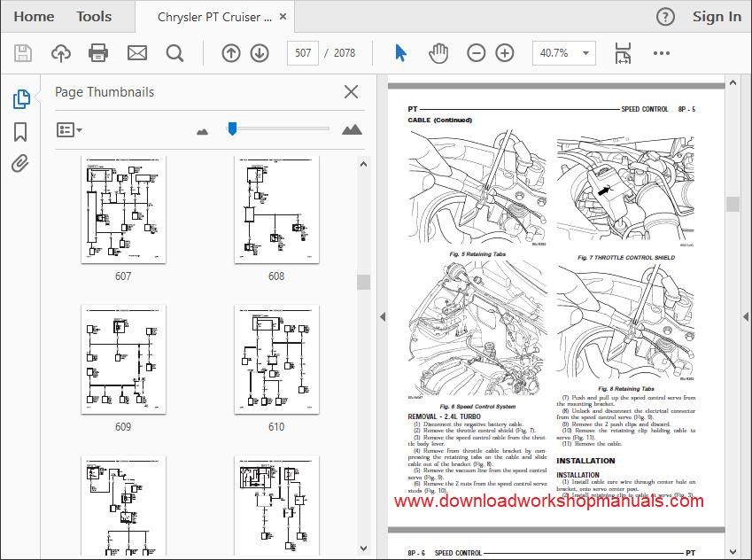
Task: Toggle the Bookmarks panel icon
Action: [20, 132]
